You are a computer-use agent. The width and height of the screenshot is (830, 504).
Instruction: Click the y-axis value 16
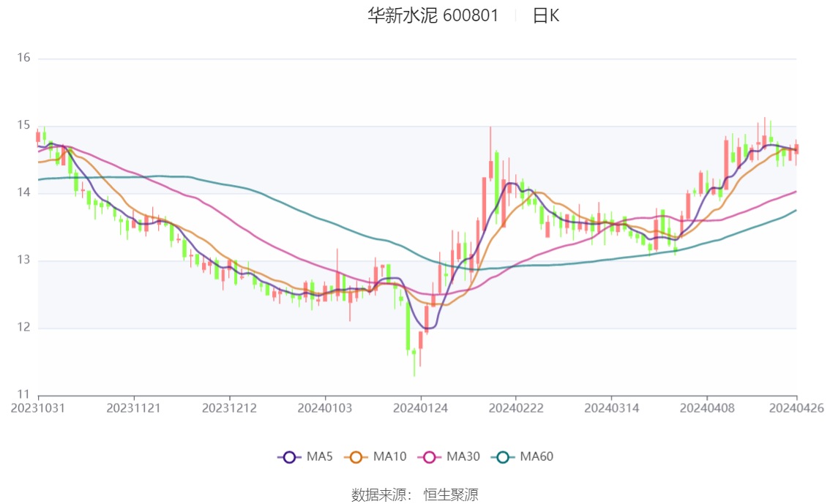click(x=24, y=58)
